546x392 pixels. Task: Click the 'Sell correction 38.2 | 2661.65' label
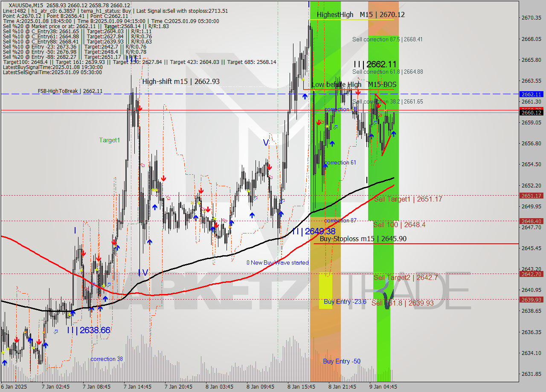pos(387,101)
